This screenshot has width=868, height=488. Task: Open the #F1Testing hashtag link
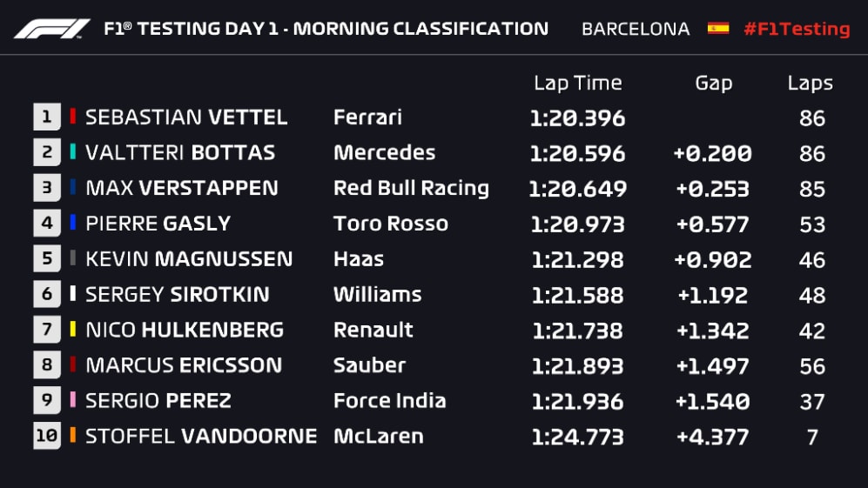(797, 29)
